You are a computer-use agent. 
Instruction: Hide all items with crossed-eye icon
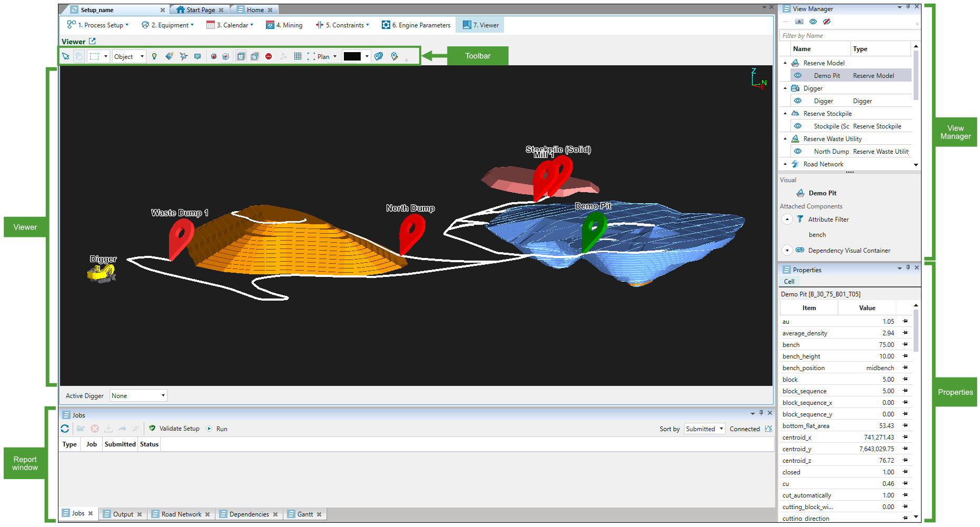pyautogui.click(x=827, y=22)
